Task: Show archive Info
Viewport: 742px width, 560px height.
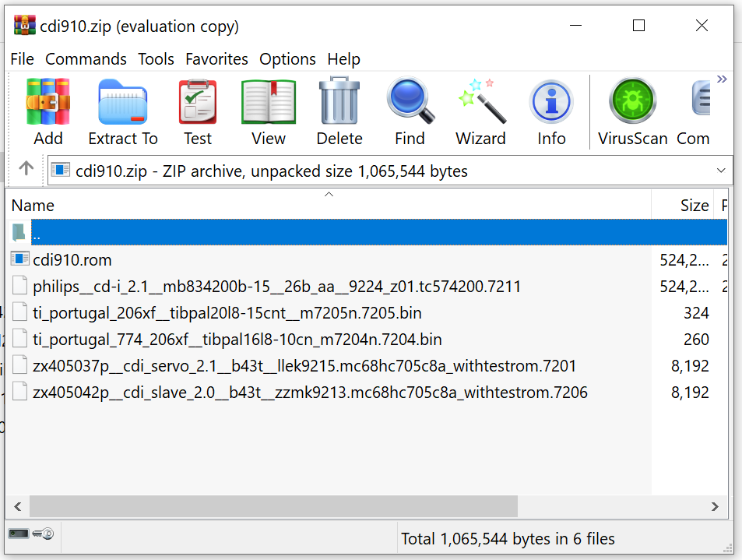Action: [551, 101]
